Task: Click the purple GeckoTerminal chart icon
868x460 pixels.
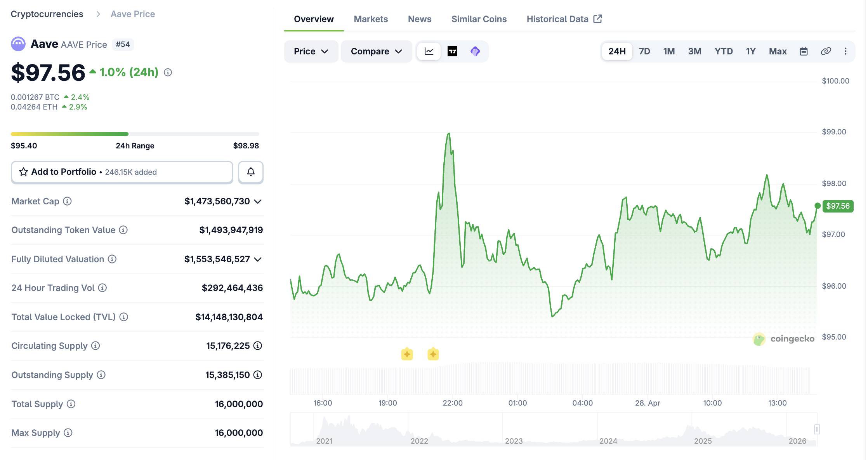Action: 475,51
